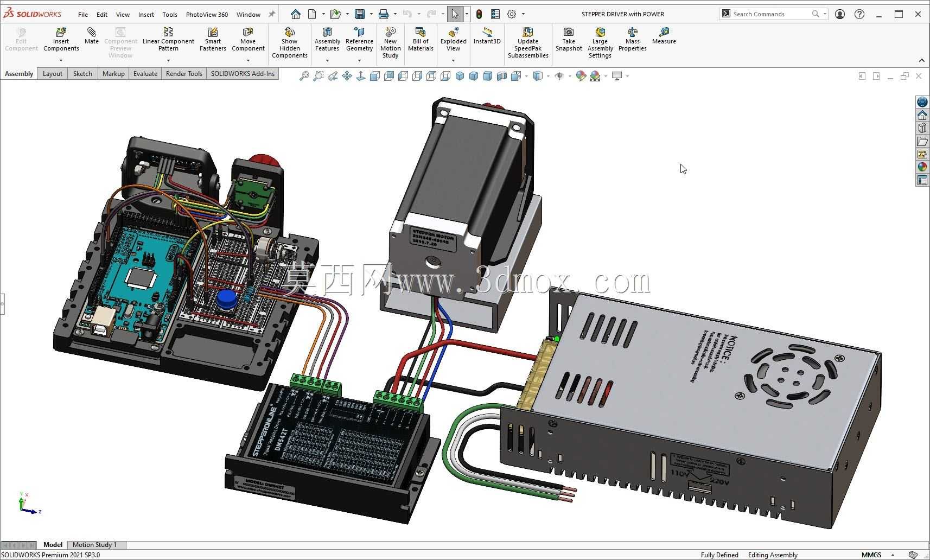Click the Home icon in title bar
Viewport: 930px width, 560px height.
click(x=296, y=14)
